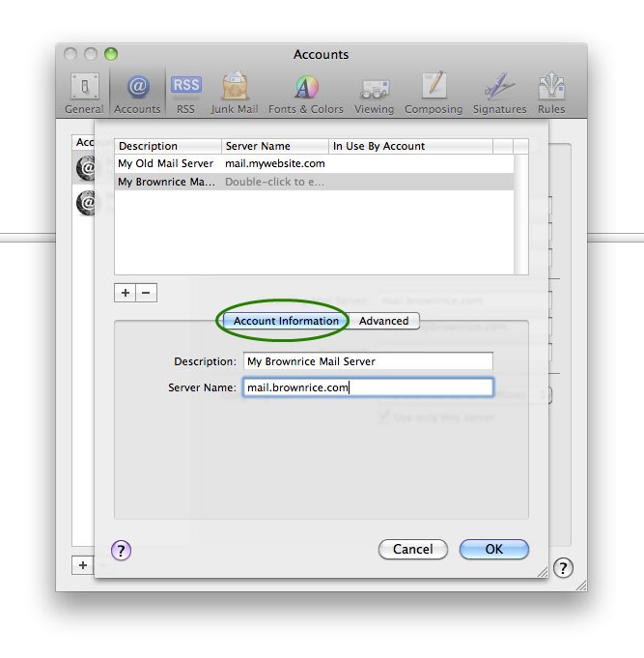Open the Composing preferences pane
The width and height of the screenshot is (644, 658).
(434, 94)
